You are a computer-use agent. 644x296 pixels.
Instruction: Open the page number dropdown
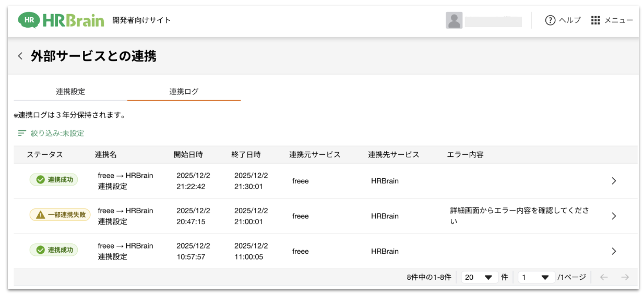pos(536,277)
